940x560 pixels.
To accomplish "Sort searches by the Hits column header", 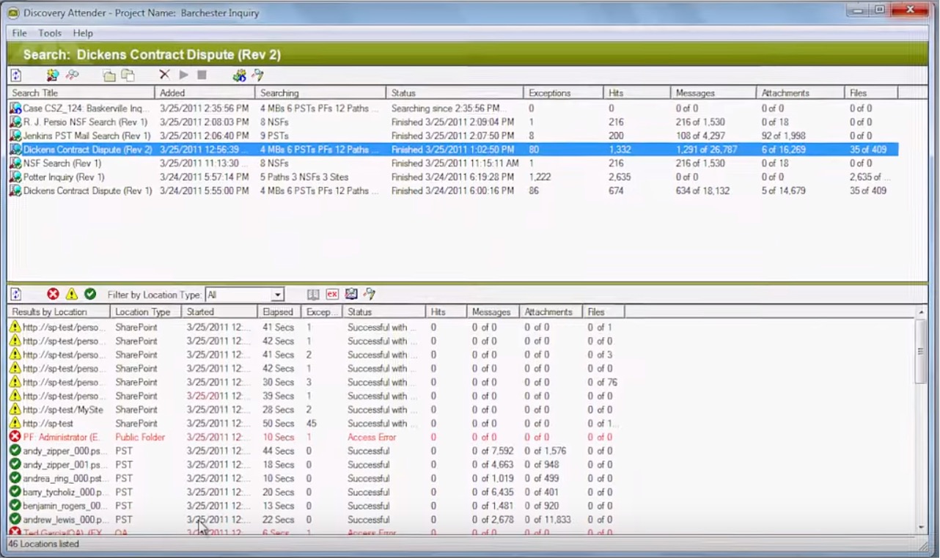I will pyautogui.click(x=636, y=93).
